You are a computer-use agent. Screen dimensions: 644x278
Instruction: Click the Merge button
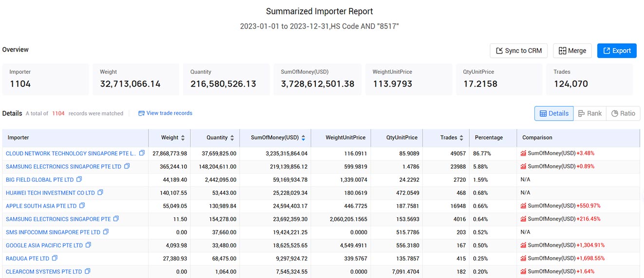click(572, 51)
